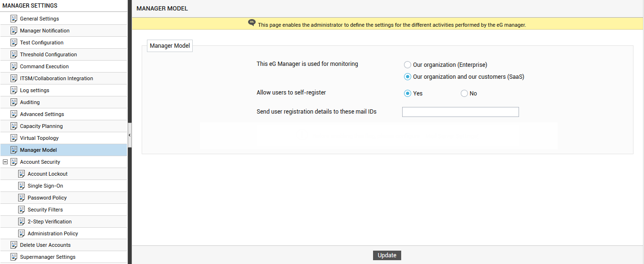The height and width of the screenshot is (264, 644).
Task: Choose No for allowing self-registration
Action: [x=464, y=94]
